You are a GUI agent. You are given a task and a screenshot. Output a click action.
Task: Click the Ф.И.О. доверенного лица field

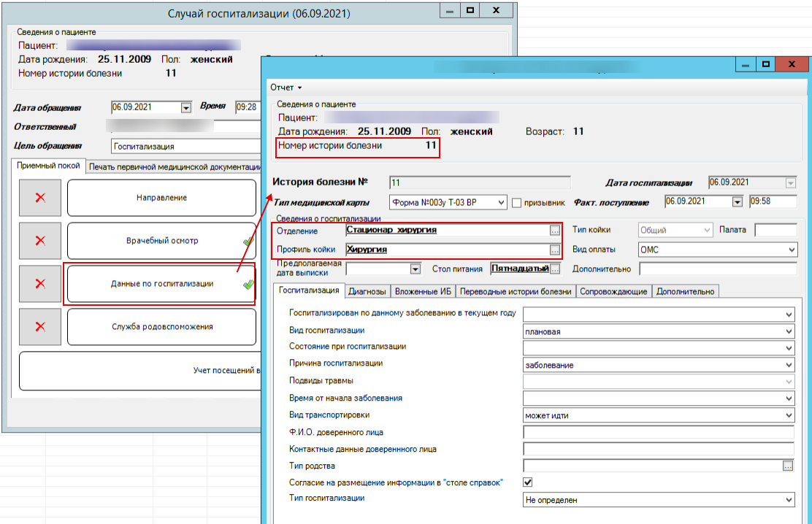pos(659,432)
